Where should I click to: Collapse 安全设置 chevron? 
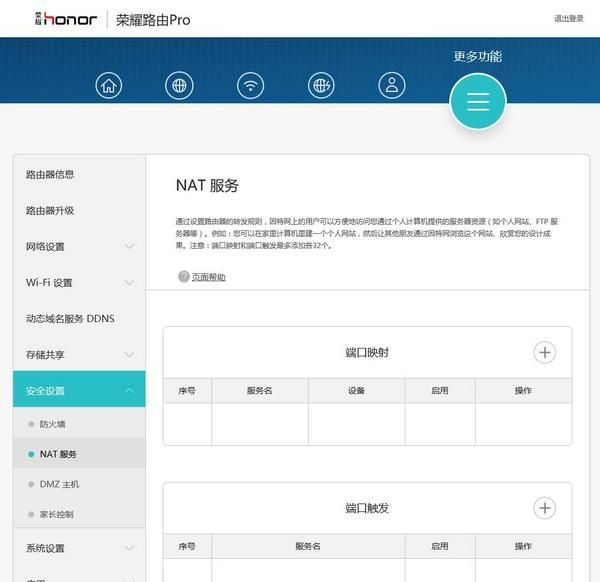click(x=130, y=391)
